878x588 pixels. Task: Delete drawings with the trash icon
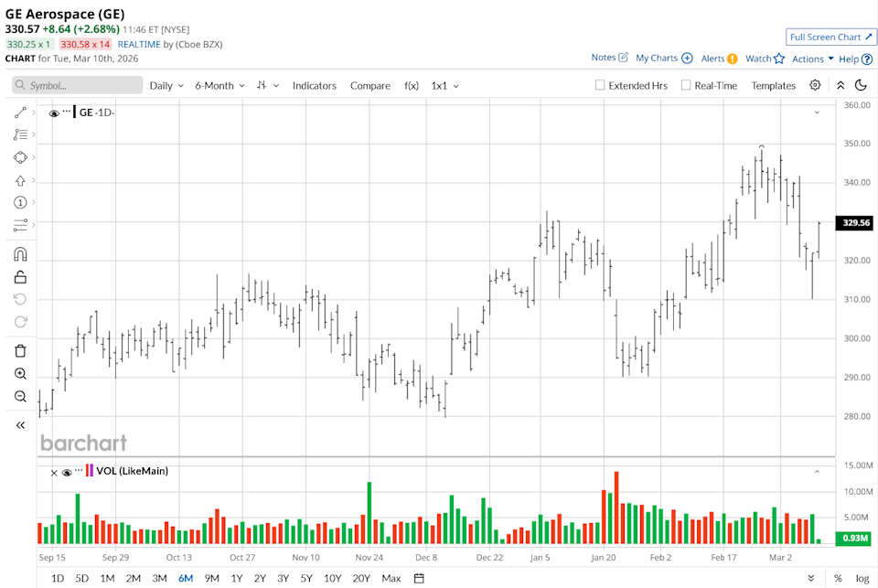20,350
